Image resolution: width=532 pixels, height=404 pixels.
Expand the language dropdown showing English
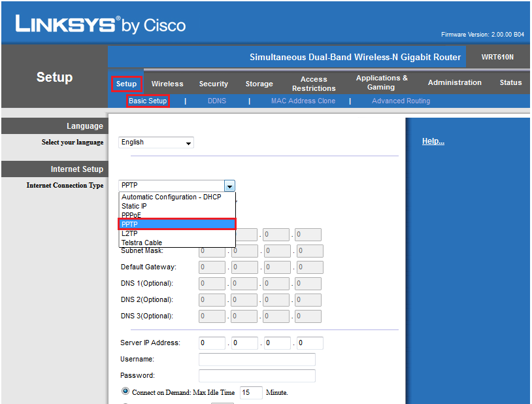click(156, 143)
